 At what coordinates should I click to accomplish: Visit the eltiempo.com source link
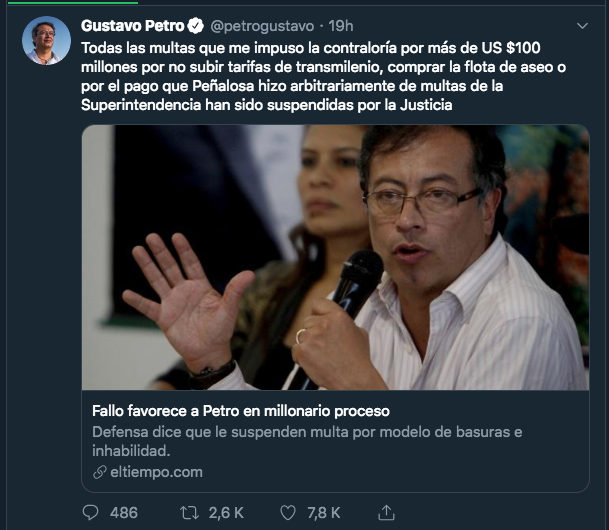click(x=157, y=472)
